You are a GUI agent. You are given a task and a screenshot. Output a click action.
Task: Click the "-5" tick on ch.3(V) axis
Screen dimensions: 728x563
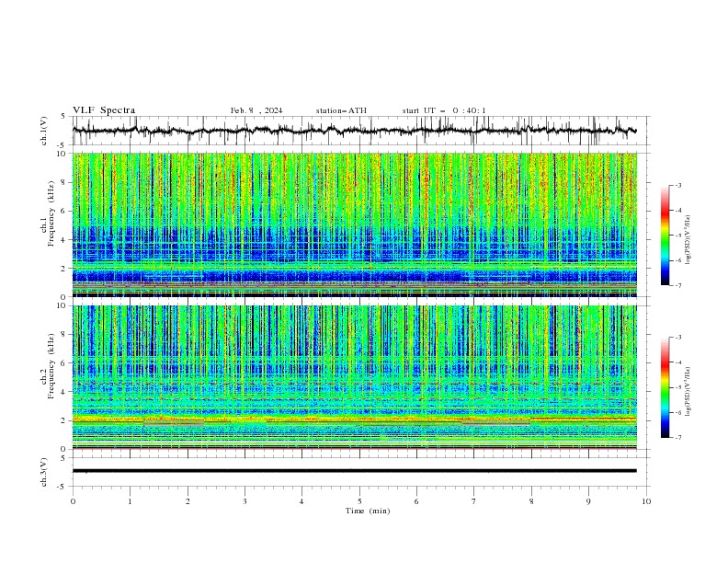63,487
